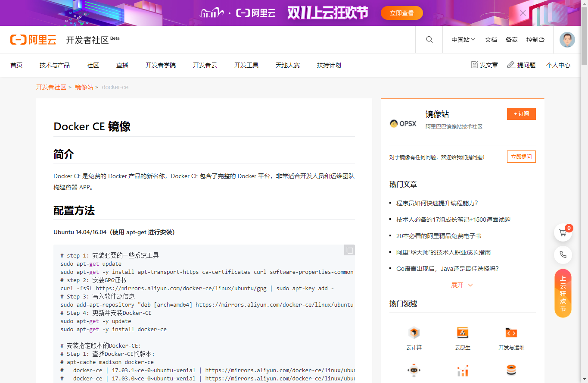The width and height of the screenshot is (588, 383).
Task: Click the robot AI category icon
Action: 414,370
